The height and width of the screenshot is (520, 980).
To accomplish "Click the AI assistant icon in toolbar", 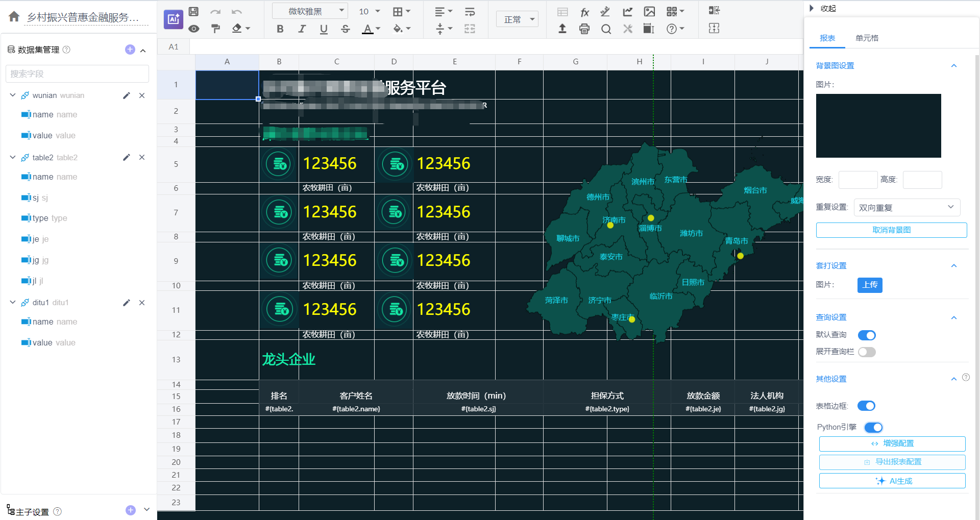I will pos(174,19).
